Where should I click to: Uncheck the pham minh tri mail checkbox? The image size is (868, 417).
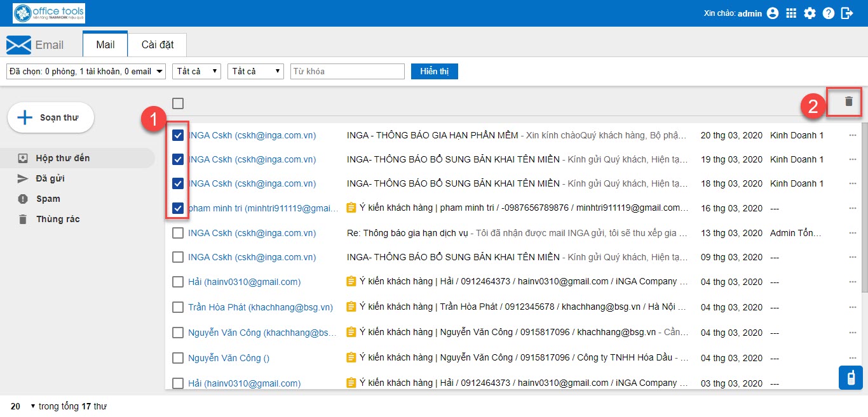click(x=178, y=208)
